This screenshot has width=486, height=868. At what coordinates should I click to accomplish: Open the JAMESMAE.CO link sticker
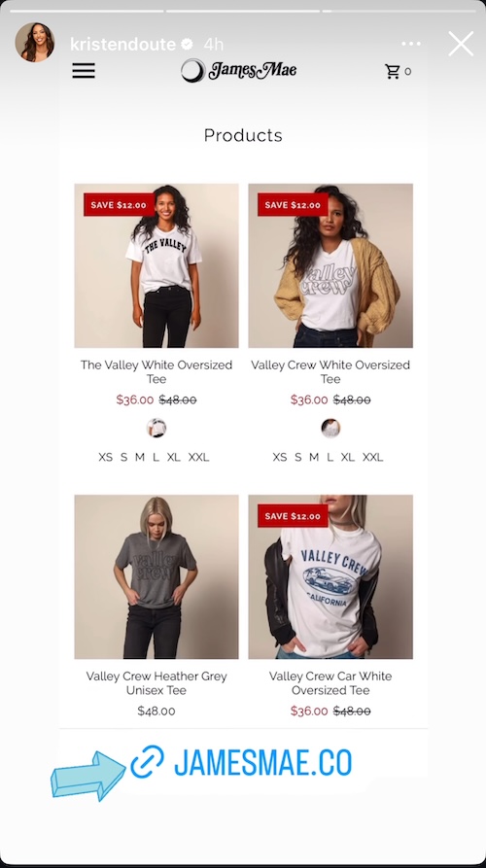coord(241,762)
